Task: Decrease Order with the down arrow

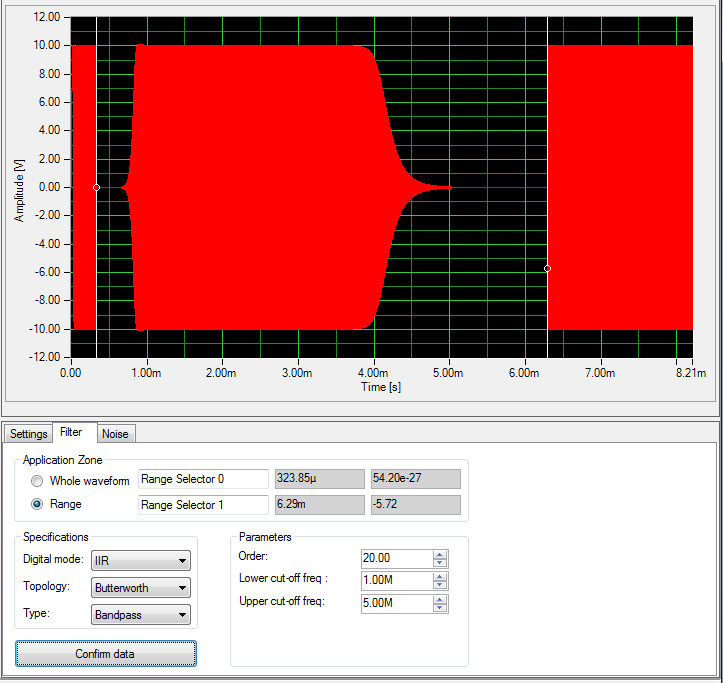Action: pos(440,563)
